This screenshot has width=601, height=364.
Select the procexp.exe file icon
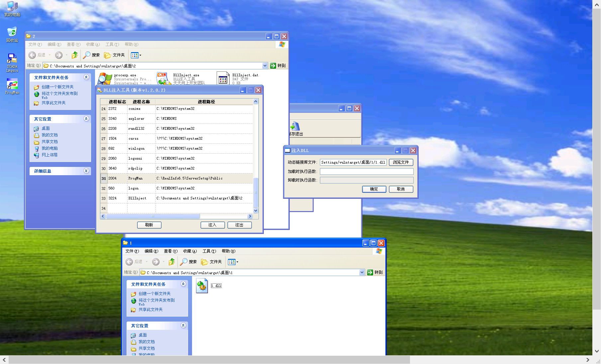[x=105, y=79]
